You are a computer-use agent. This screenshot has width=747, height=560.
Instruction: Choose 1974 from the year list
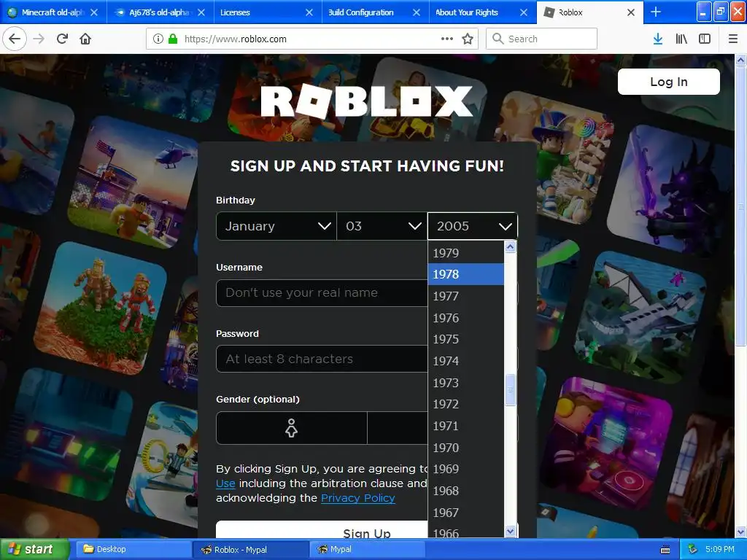point(466,361)
